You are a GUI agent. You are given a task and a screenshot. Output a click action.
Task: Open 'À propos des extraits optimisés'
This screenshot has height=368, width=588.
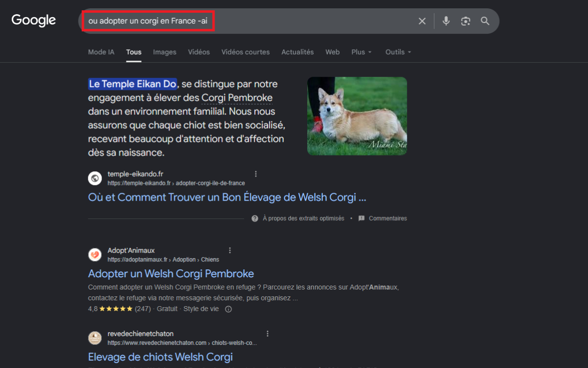point(303,218)
